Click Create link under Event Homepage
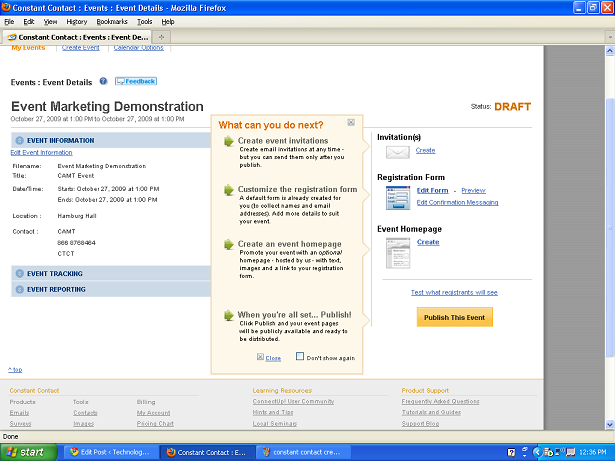The width and height of the screenshot is (615, 461). (428, 242)
